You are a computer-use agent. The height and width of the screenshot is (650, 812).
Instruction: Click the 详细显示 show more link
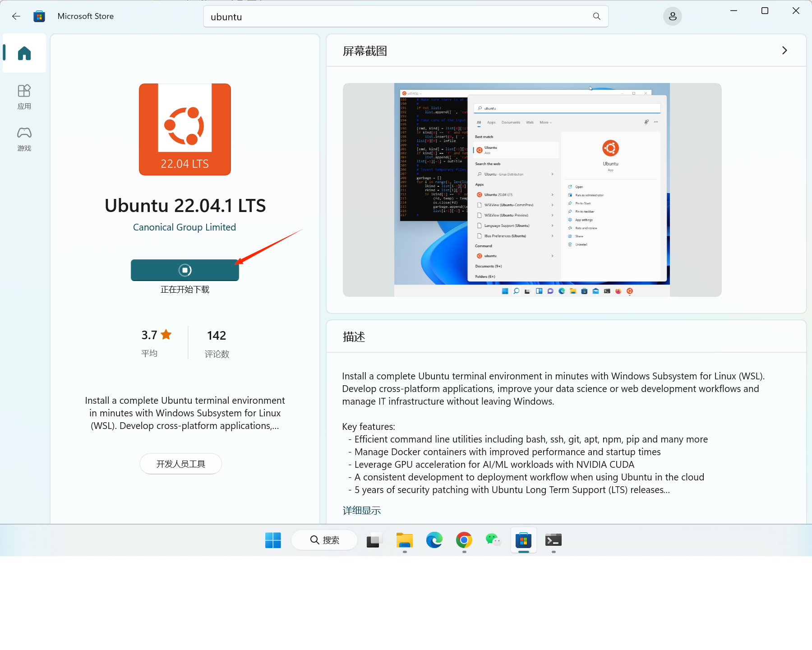tap(361, 510)
